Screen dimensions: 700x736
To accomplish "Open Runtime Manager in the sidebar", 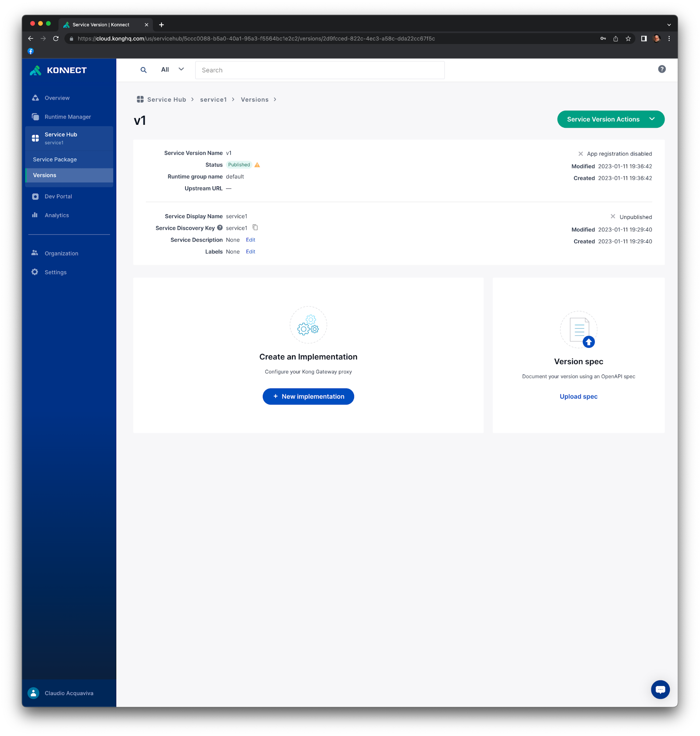I will [x=68, y=117].
